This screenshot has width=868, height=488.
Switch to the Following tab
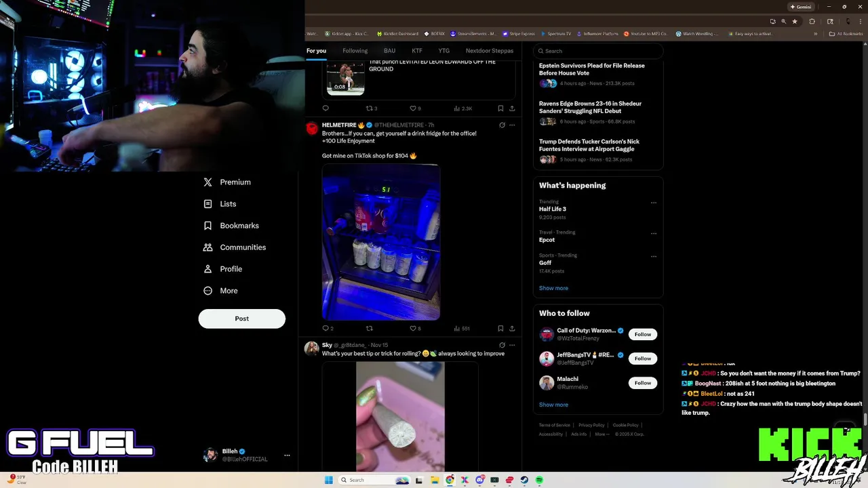click(355, 51)
